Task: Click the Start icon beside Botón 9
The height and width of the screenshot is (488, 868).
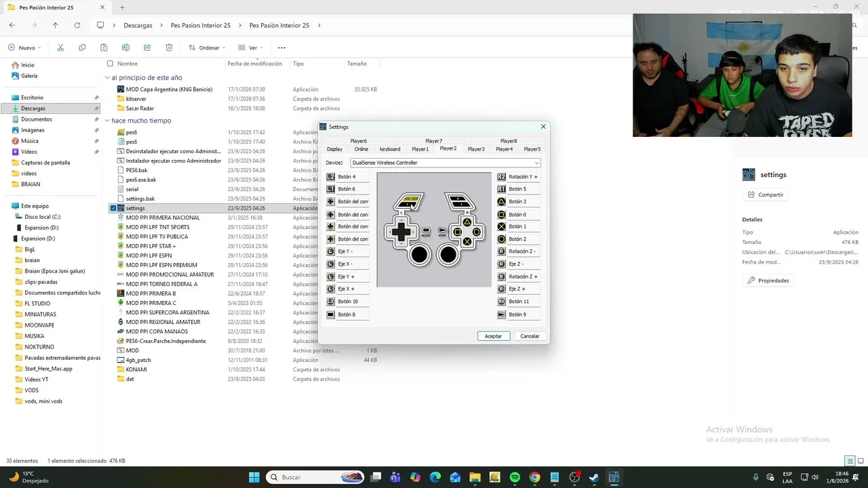Action: [502, 314]
